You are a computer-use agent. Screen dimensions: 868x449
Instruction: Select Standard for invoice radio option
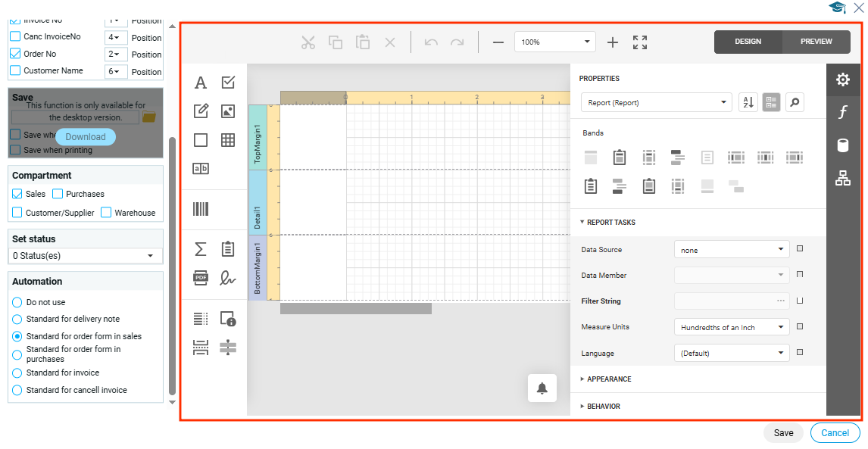point(17,373)
